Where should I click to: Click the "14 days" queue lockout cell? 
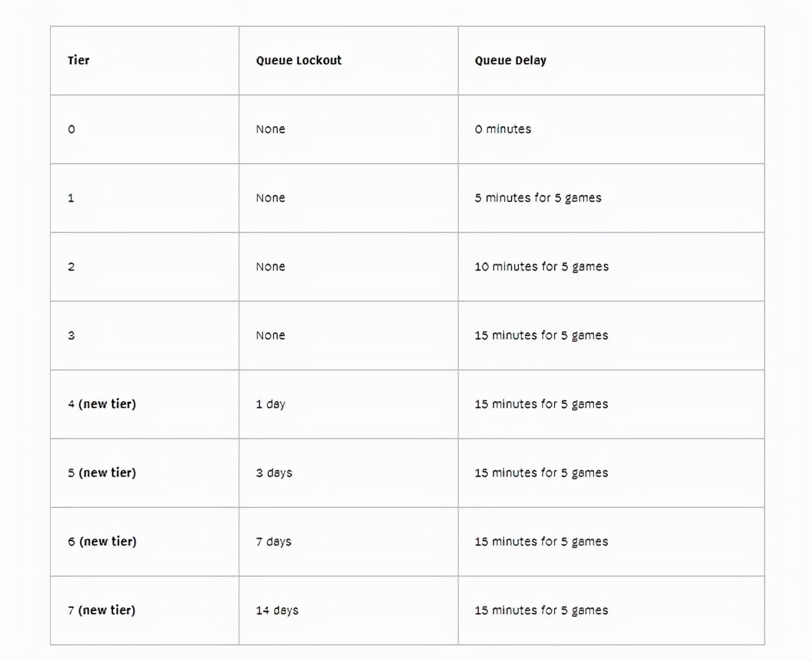277,610
